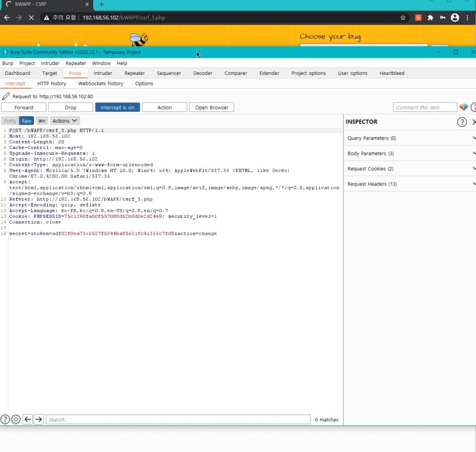This screenshot has width=476, height=452.
Task: Open the proxy Options sub-tab
Action: 144,83
